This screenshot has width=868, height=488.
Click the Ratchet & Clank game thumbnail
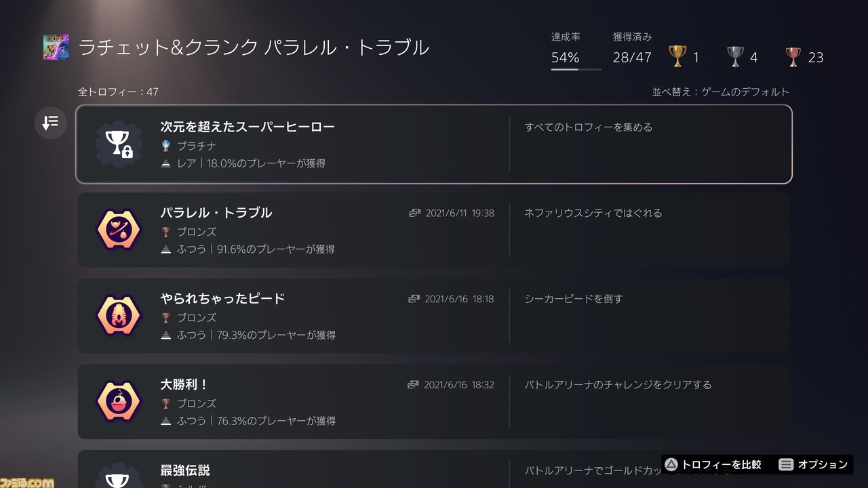coord(56,47)
